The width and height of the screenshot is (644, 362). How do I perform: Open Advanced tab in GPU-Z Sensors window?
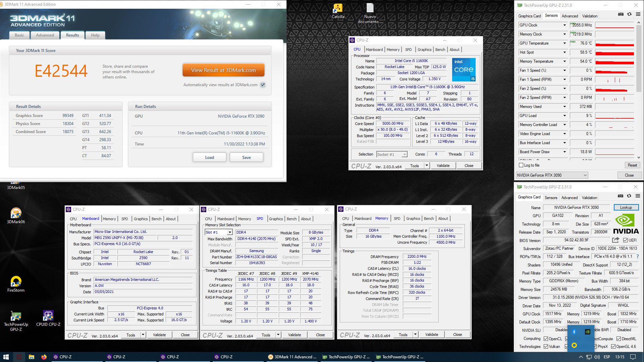click(x=570, y=16)
